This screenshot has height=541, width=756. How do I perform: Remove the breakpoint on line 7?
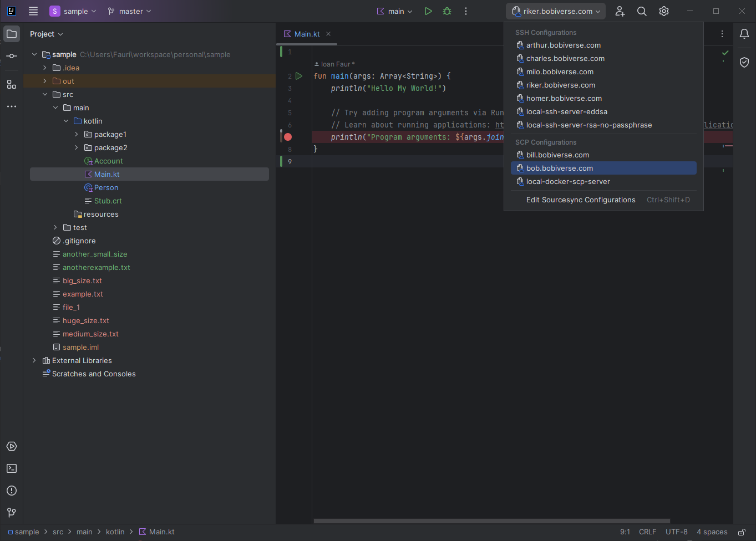[x=288, y=137]
